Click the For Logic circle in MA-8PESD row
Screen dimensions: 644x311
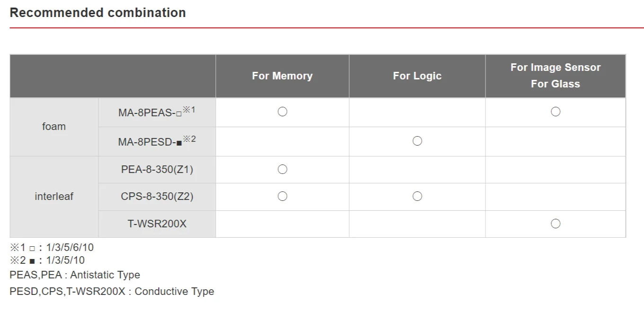coord(417,141)
